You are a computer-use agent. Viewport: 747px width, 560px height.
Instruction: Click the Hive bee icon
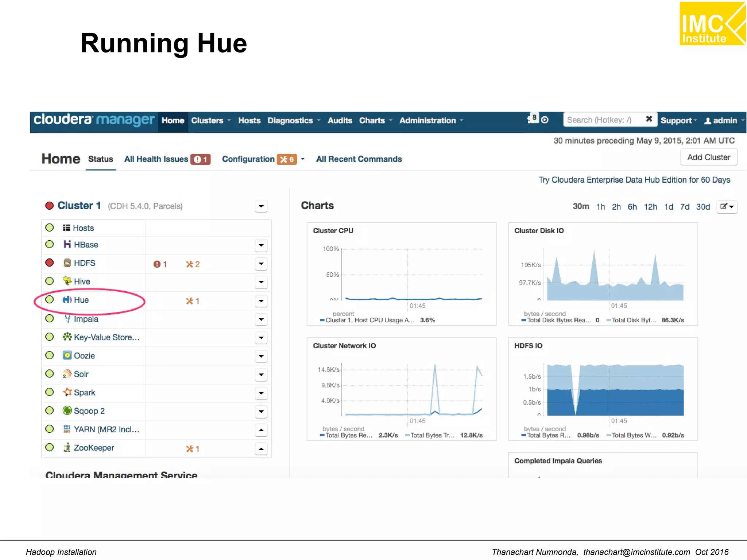(x=67, y=281)
